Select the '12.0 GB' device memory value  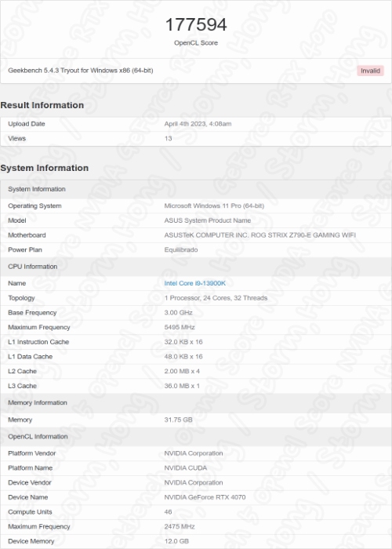pyautogui.click(x=176, y=542)
